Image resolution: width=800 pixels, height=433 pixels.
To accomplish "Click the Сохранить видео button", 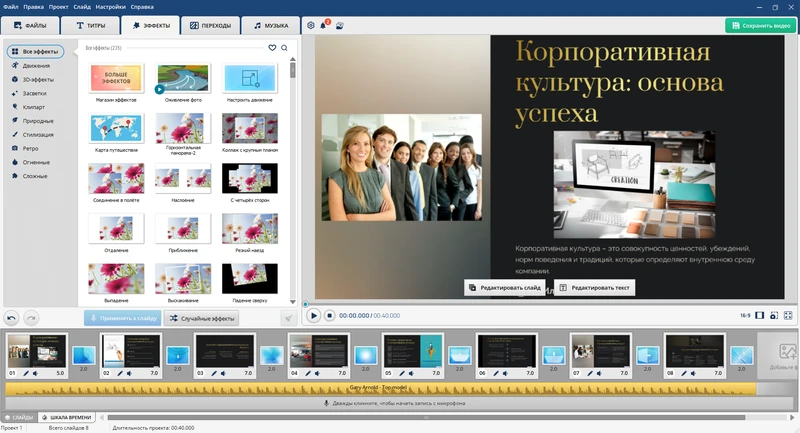I will tap(760, 26).
